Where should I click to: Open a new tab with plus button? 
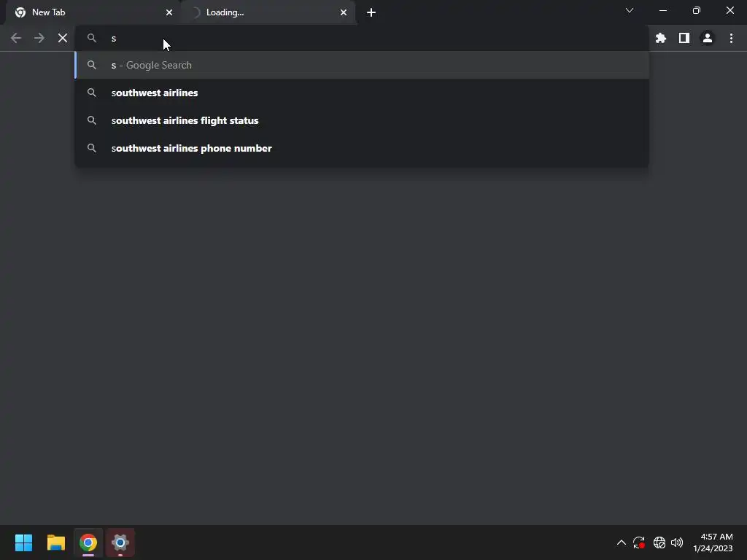point(371,12)
